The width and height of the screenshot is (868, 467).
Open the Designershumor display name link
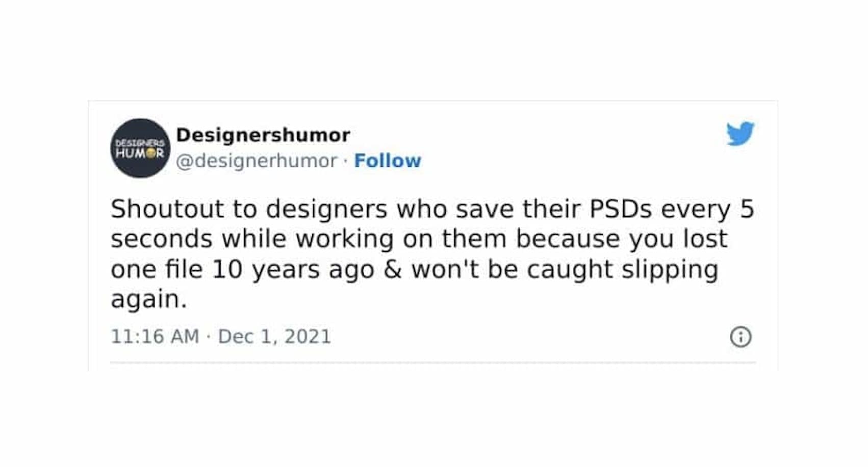pos(263,135)
